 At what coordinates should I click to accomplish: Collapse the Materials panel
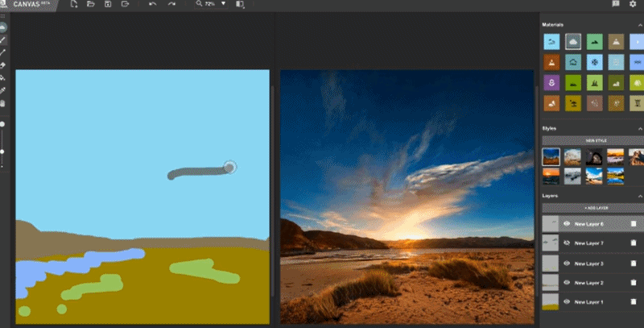640,25
